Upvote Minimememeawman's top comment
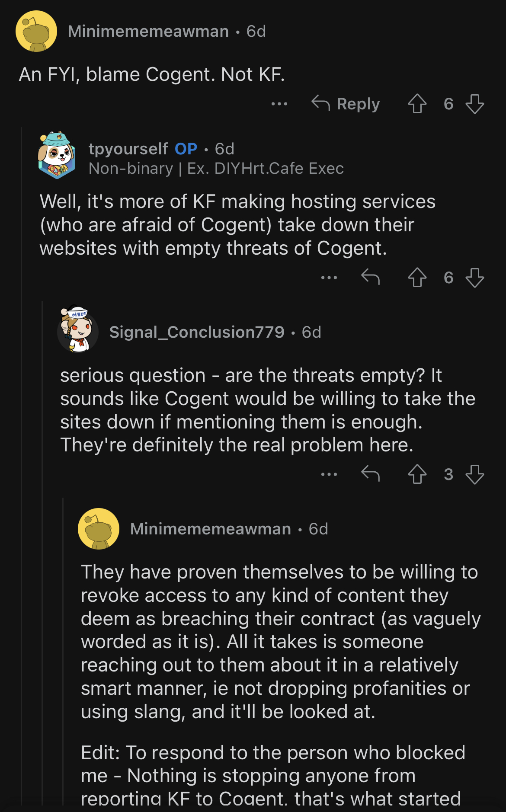 pos(417,104)
